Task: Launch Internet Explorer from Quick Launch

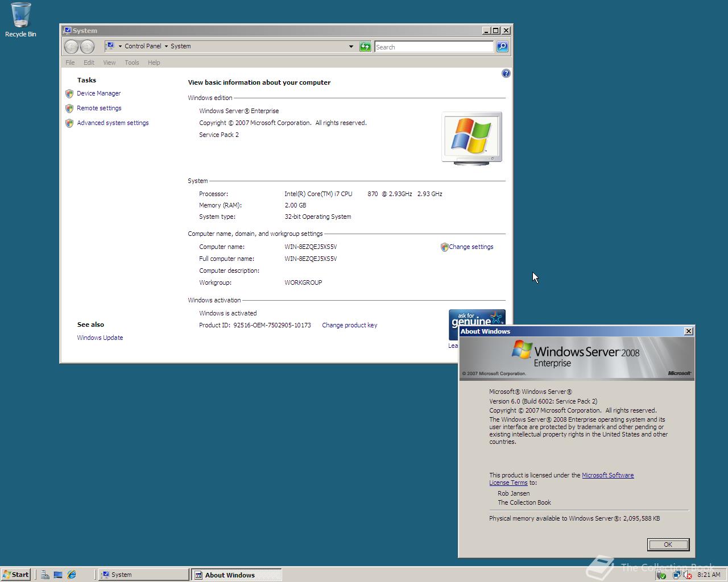Action: click(x=72, y=575)
